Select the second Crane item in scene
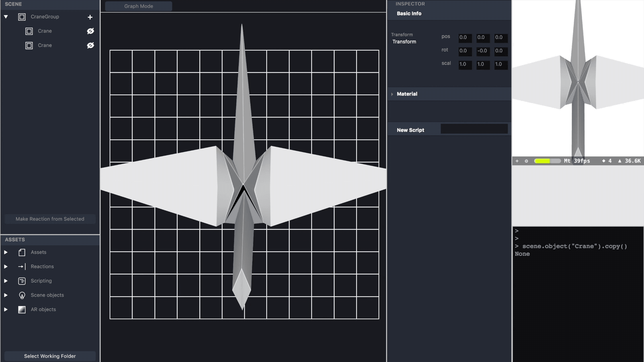The image size is (644, 362). 45,45
